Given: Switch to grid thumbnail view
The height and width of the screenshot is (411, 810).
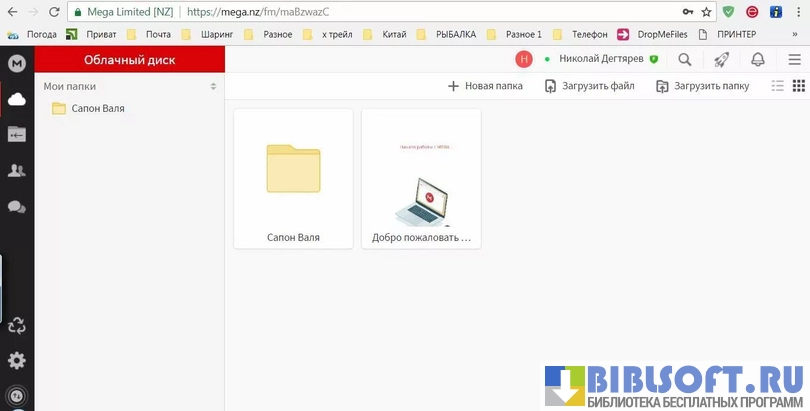Looking at the screenshot, I should point(798,86).
